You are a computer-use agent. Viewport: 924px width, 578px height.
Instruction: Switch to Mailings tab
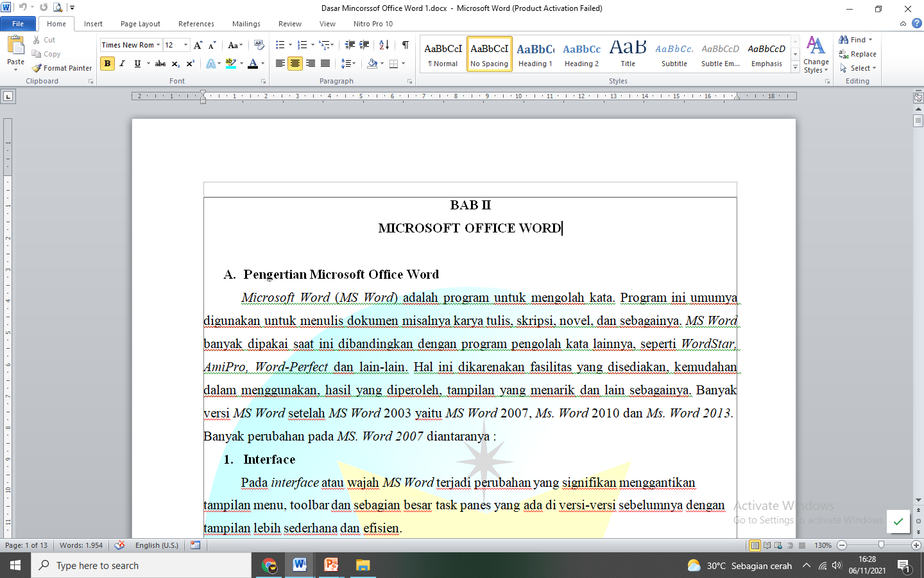tap(246, 24)
